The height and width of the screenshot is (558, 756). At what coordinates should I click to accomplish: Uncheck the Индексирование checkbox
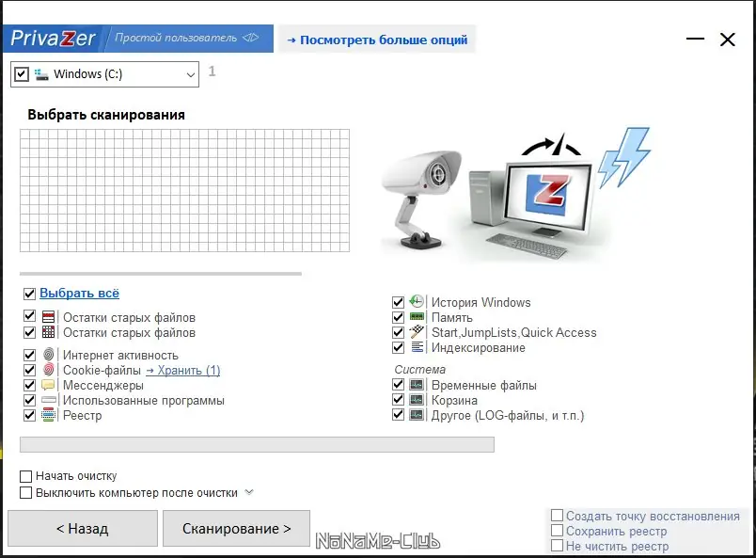click(x=398, y=347)
